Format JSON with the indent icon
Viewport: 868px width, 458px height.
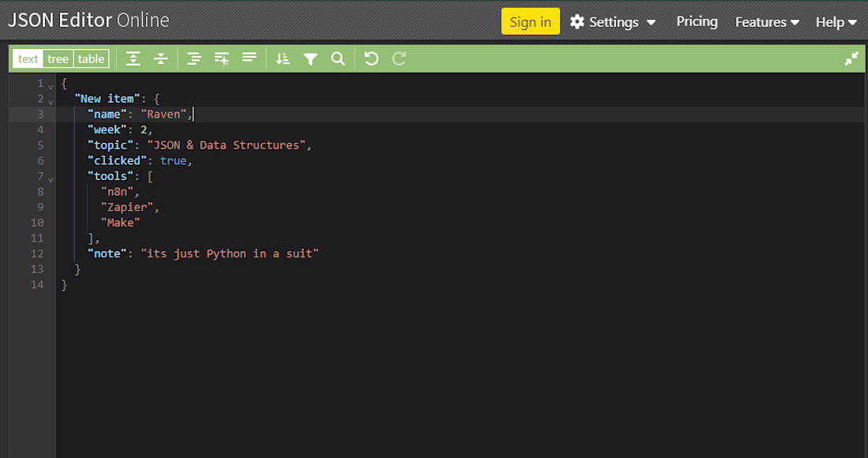pyautogui.click(x=194, y=58)
